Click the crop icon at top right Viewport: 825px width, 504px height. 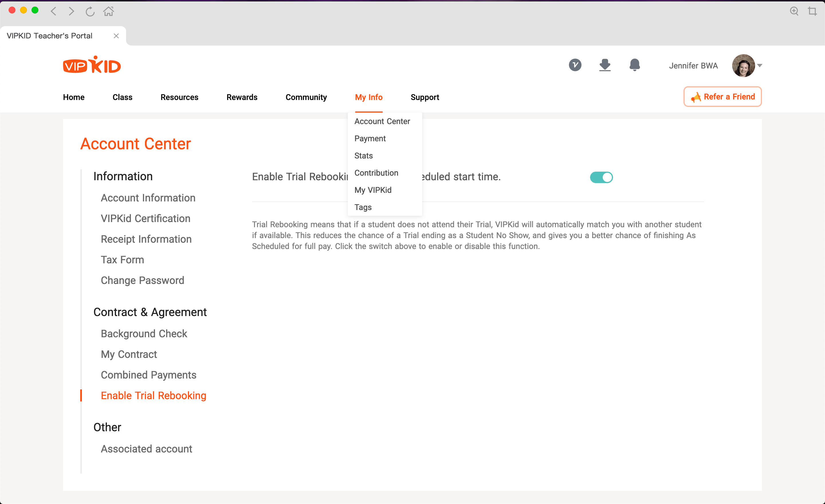(812, 11)
